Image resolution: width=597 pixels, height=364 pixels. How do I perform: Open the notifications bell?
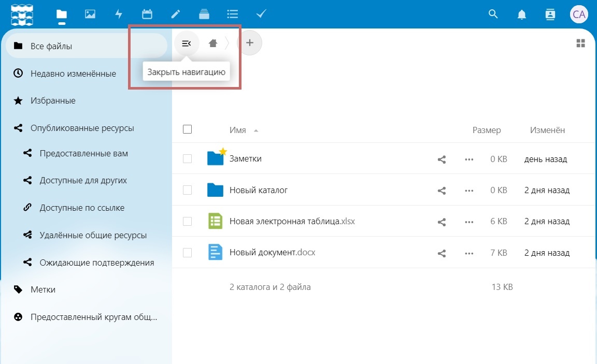[522, 14]
